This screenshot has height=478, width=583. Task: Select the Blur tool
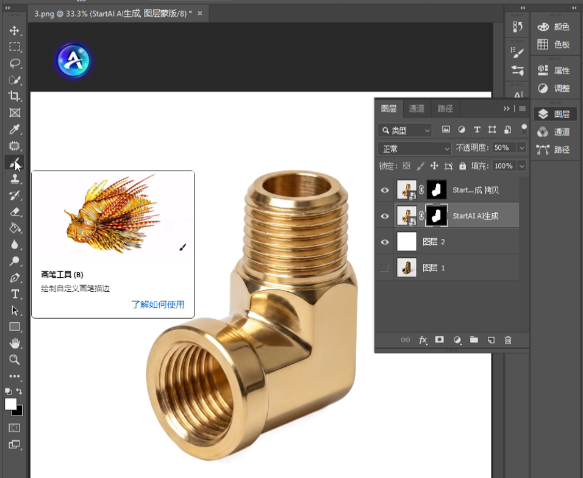(15, 245)
